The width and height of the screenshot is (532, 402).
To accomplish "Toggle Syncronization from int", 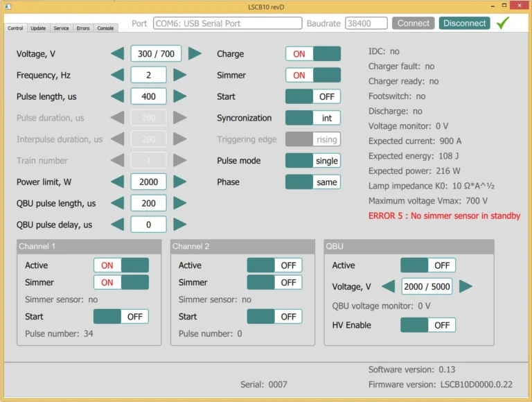I will pos(313,118).
